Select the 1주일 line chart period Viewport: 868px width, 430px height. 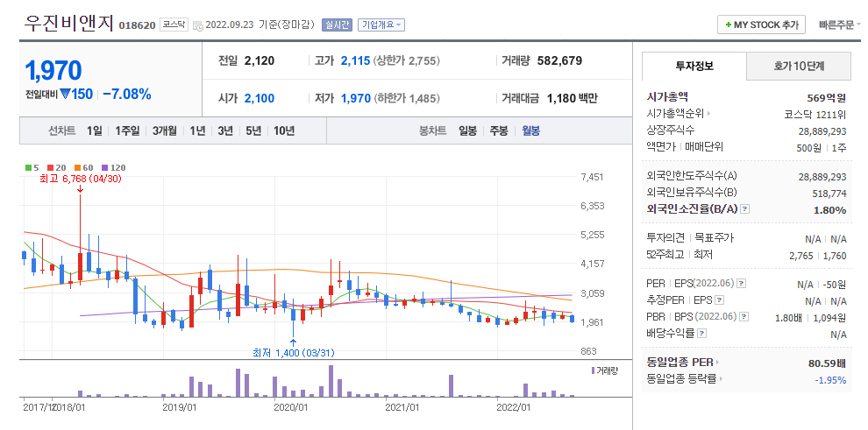[126, 131]
